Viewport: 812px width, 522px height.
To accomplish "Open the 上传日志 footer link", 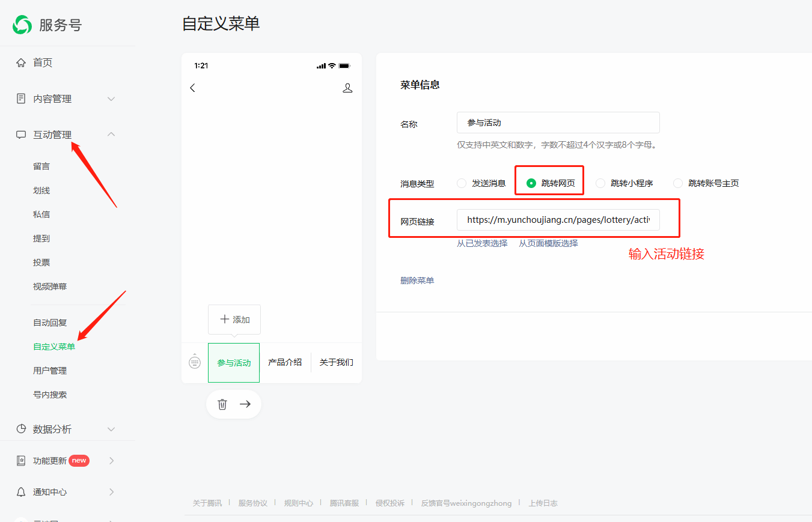I will click(543, 503).
